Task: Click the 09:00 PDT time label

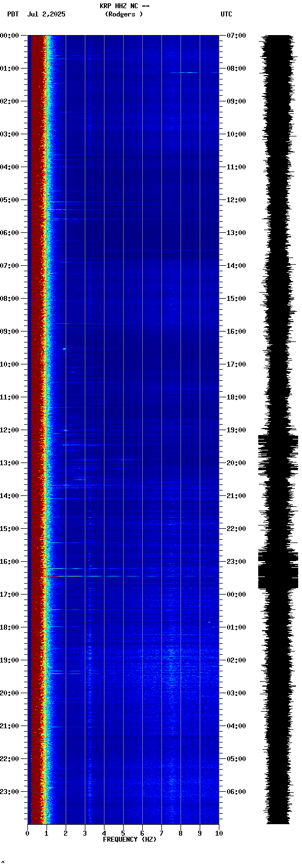Action: pyautogui.click(x=9, y=332)
